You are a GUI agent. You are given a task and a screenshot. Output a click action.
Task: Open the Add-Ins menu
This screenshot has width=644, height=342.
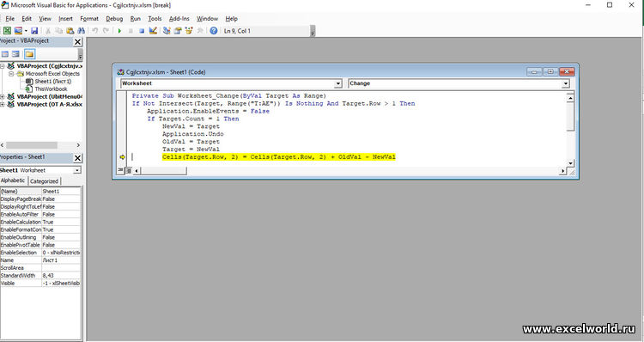click(179, 19)
